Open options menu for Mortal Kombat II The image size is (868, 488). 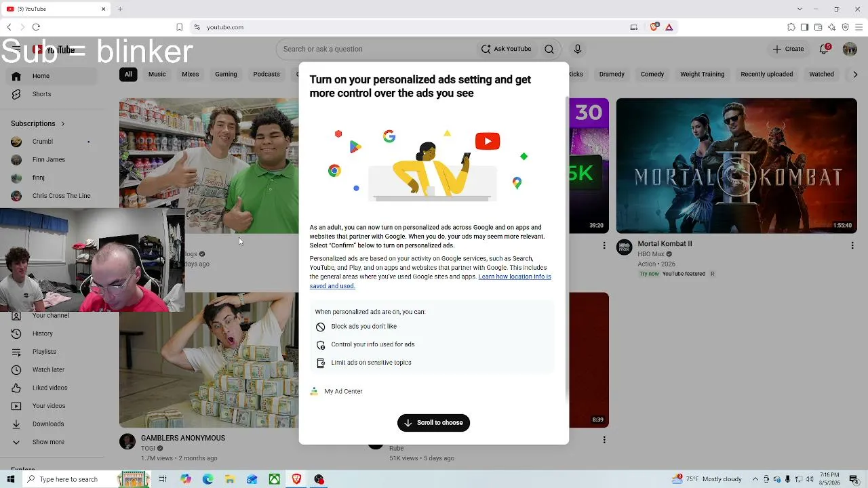(852, 245)
